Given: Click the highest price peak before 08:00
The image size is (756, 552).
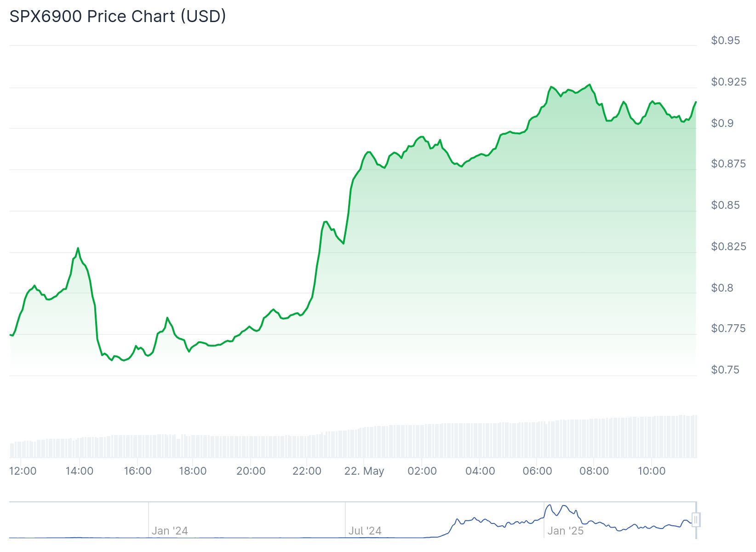Looking at the screenshot, I should [590, 85].
